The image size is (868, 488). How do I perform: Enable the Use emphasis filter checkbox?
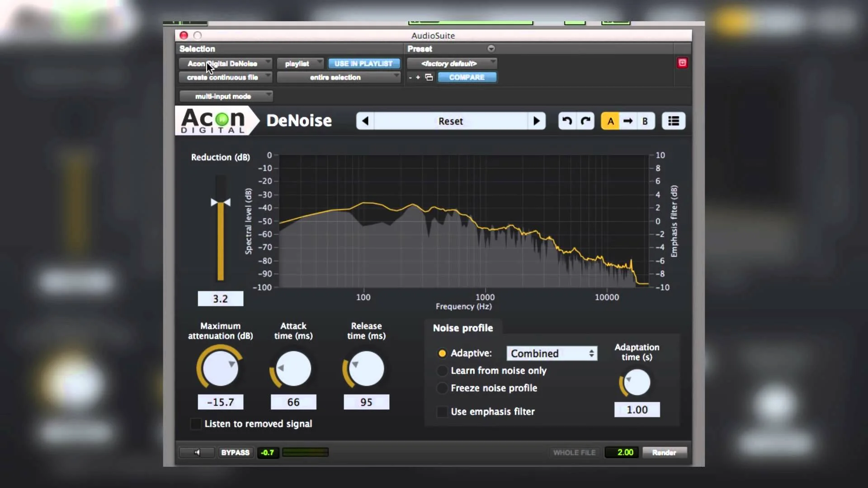442,412
